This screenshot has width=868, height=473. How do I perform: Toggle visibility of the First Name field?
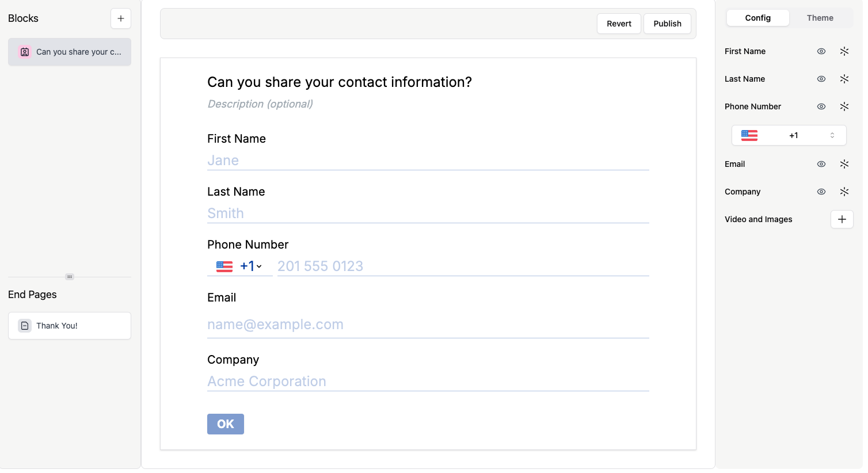(x=821, y=51)
